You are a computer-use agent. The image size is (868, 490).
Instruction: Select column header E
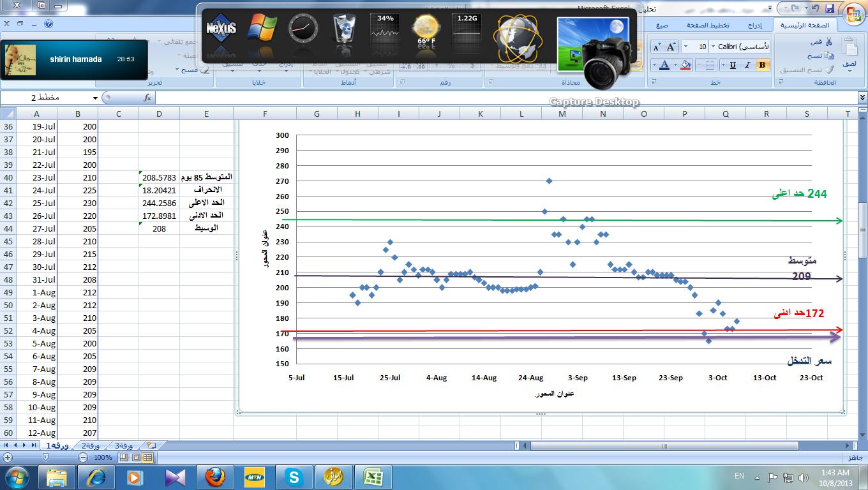pos(207,114)
